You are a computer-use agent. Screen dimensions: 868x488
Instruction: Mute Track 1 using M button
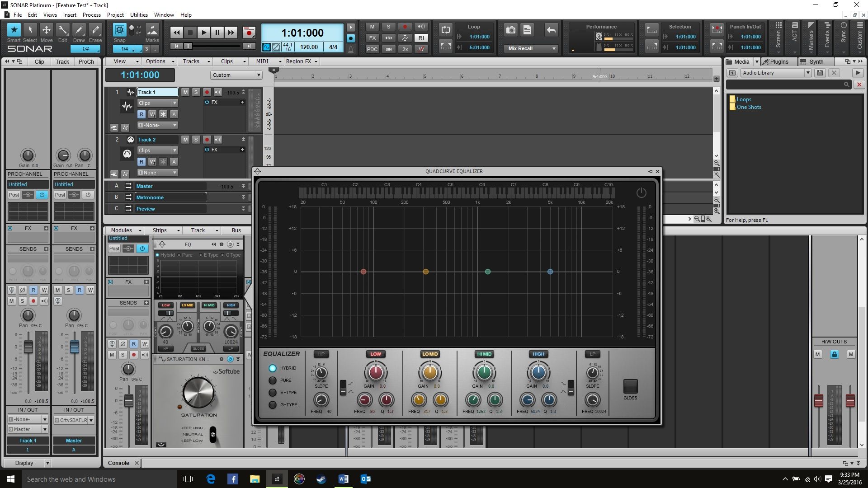185,92
